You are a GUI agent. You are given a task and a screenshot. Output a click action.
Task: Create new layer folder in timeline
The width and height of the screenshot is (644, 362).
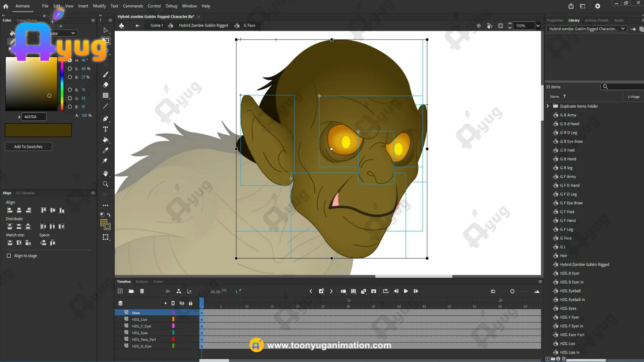tap(131, 291)
